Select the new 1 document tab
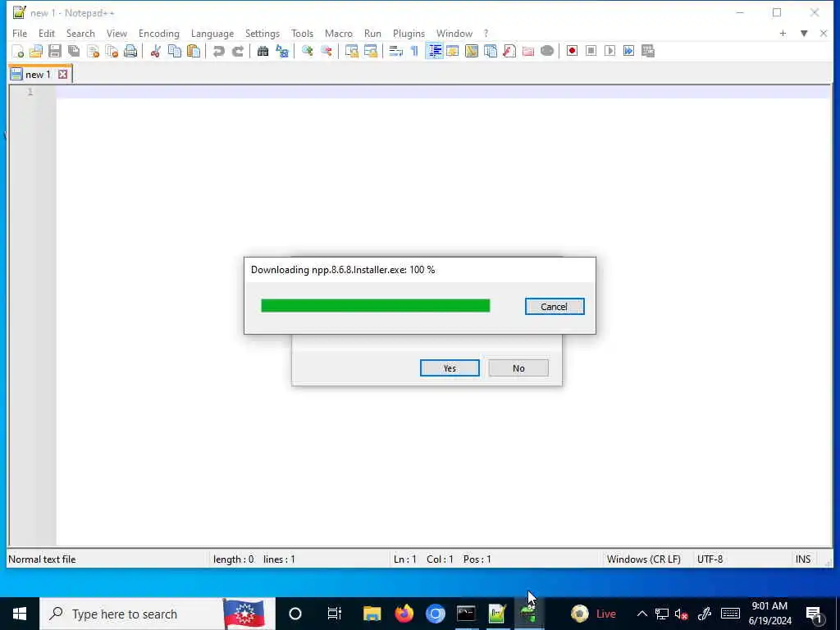The width and height of the screenshot is (840, 630). 38,75
